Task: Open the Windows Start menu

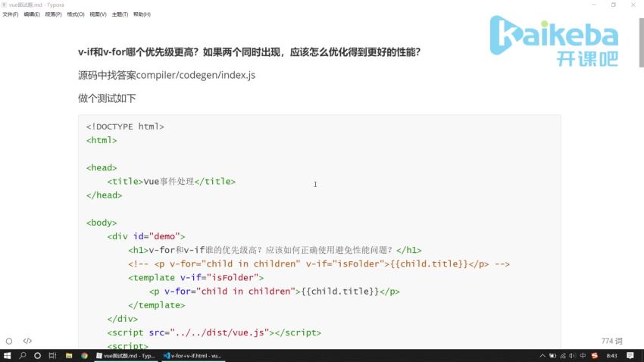Action: pos(7,355)
